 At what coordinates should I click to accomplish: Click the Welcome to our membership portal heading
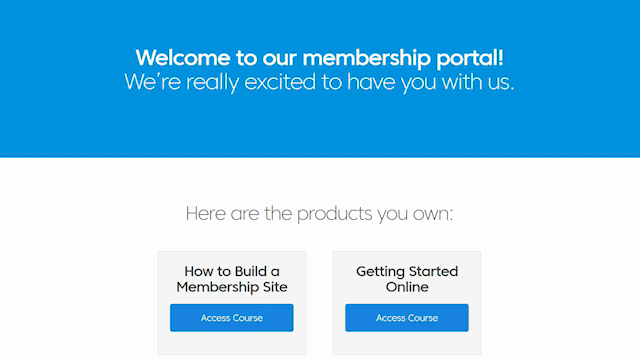(x=319, y=58)
